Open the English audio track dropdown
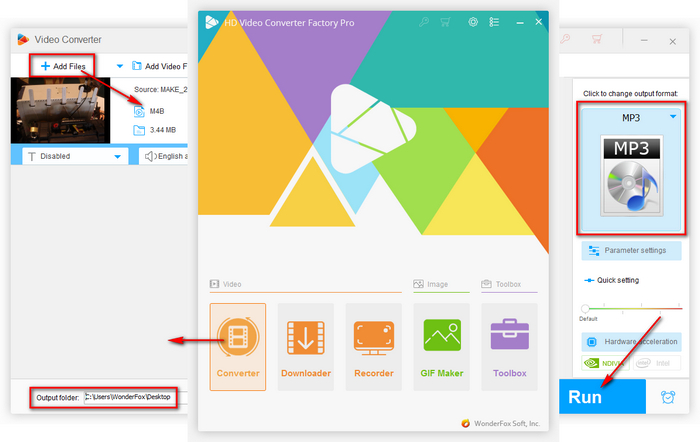The width and height of the screenshot is (700, 442). (x=163, y=156)
